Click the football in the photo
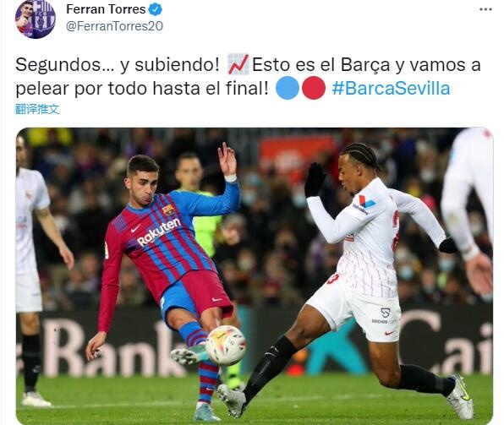The height and width of the screenshot is (425, 504). coord(225,346)
